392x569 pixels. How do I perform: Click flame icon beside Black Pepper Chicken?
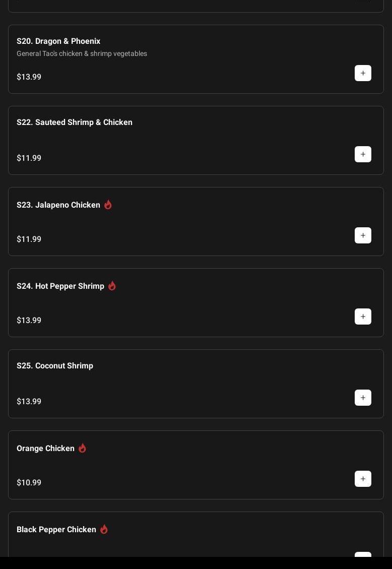[x=104, y=529]
